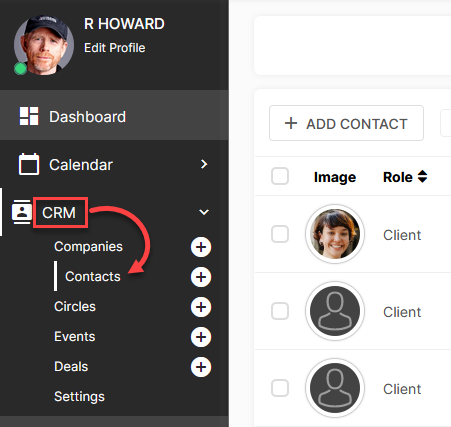
Task: Click plus icon beside Events
Action: [201, 337]
